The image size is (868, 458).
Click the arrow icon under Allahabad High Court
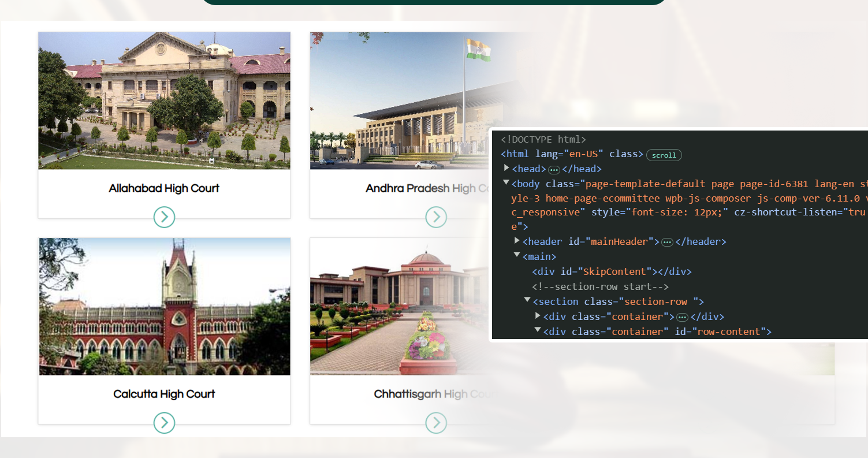coord(164,217)
